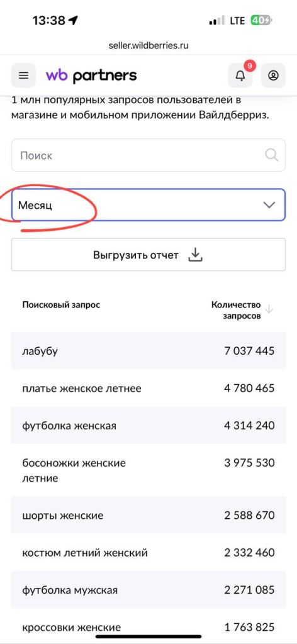Image resolution: width=297 pixels, height=644 pixels.
Task: Tap the battery indicator in status bar
Action: point(261,21)
